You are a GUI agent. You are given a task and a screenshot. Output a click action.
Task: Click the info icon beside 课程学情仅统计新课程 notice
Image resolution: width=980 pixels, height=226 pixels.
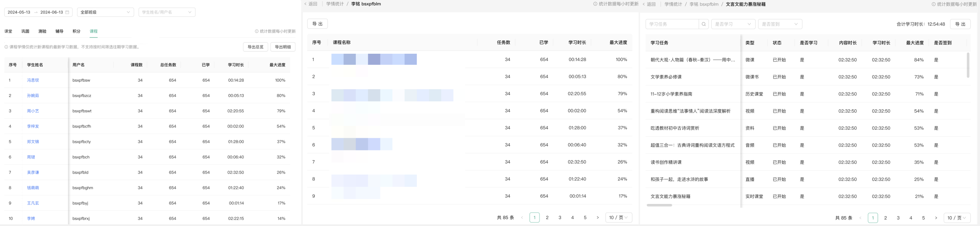(6, 47)
